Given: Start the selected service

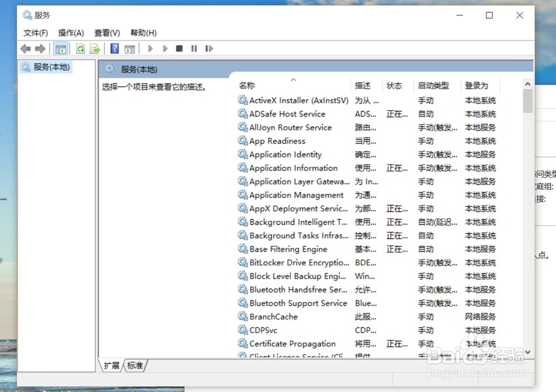Looking at the screenshot, I should 151,48.
